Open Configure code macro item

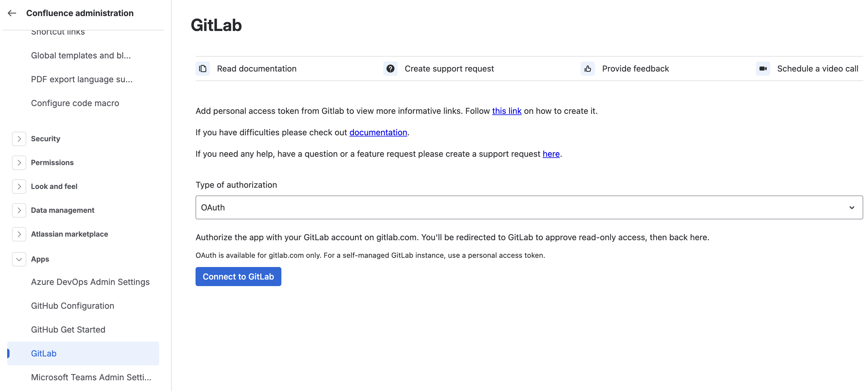[x=75, y=103]
